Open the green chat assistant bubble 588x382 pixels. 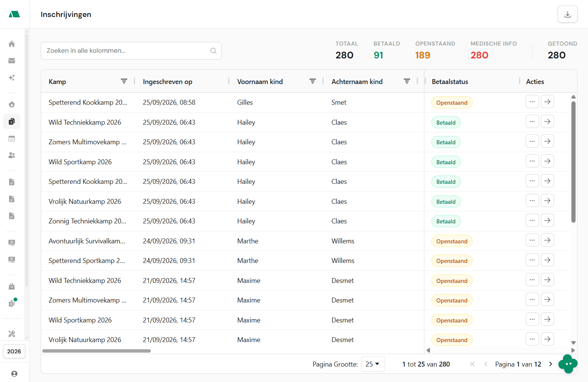tap(568, 364)
